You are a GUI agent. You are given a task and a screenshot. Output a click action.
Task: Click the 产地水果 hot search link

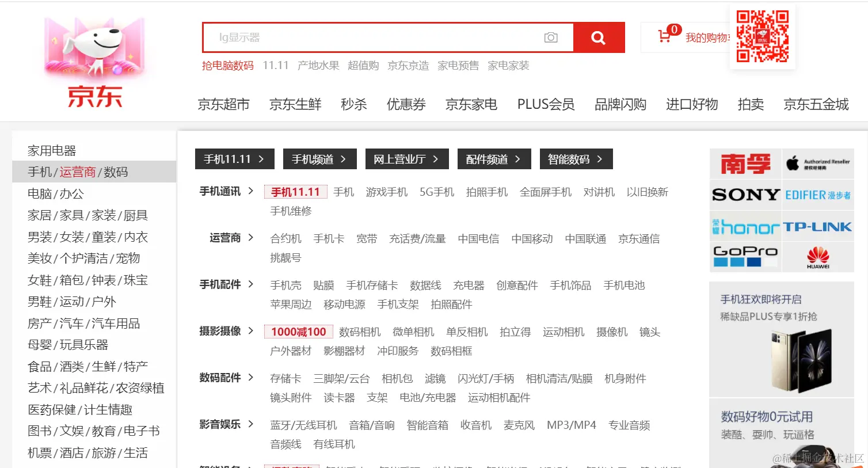[318, 66]
